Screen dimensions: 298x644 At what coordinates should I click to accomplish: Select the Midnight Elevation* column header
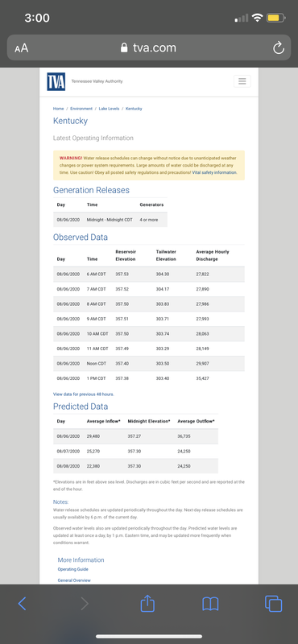149,421
